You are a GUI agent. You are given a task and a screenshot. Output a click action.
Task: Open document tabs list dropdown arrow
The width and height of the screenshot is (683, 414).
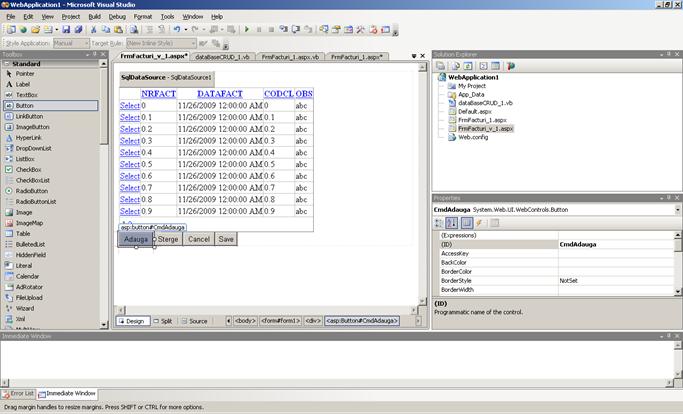414,56
